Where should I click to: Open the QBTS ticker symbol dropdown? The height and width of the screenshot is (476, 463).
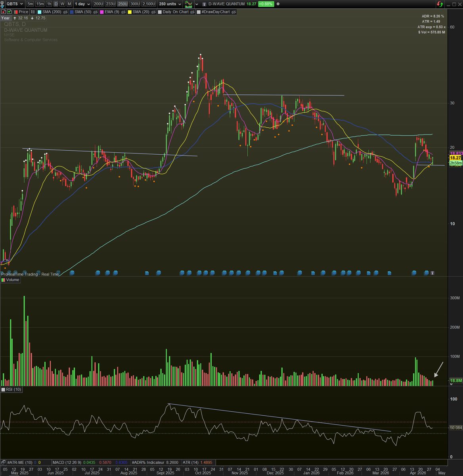tap(15, 4)
